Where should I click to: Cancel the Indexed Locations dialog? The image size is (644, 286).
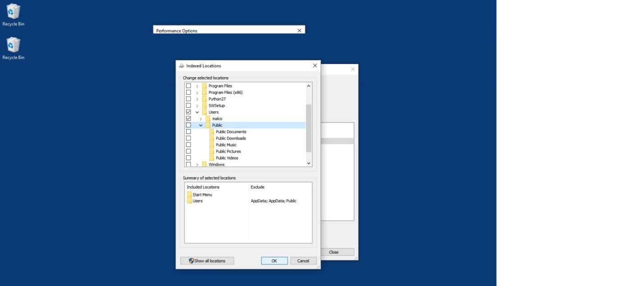tap(303, 261)
